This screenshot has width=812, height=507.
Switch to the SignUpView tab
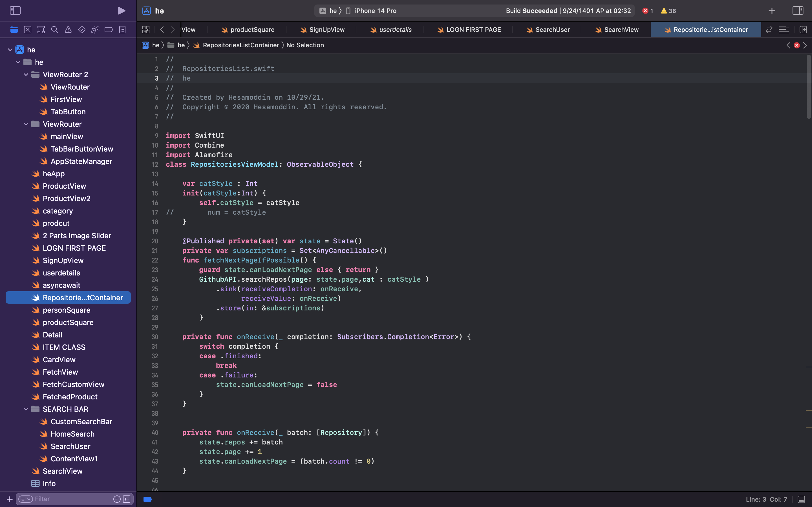pyautogui.click(x=326, y=30)
